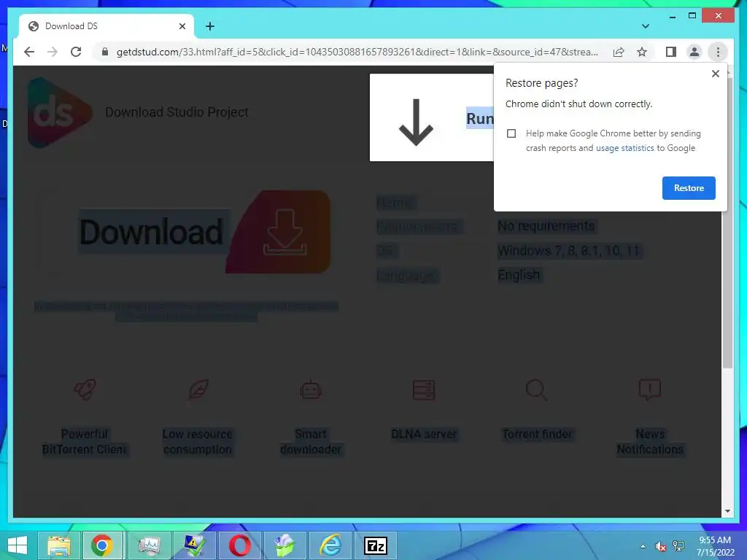This screenshot has width=747, height=560.
Task: Click the ds Download Studio logo
Action: [x=60, y=112]
